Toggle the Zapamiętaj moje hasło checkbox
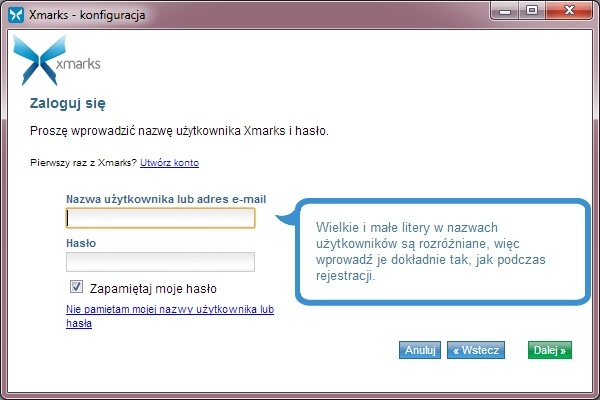600x400 pixels. point(76,286)
